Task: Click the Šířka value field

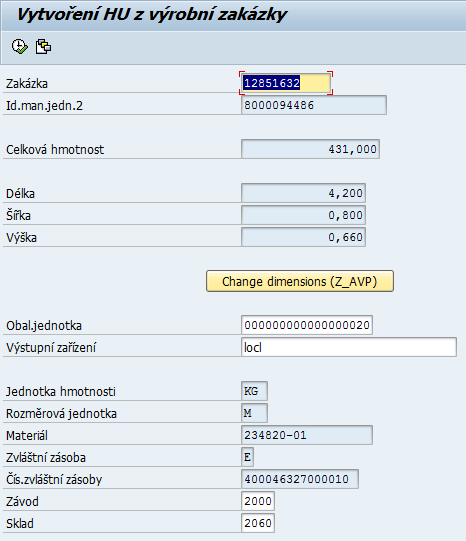Action: 304,215
